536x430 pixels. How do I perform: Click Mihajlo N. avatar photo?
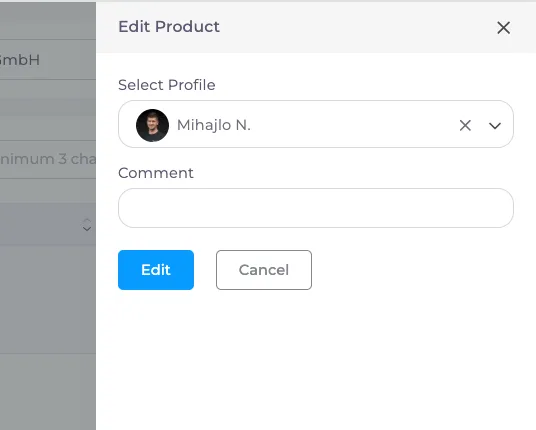pyautogui.click(x=152, y=125)
